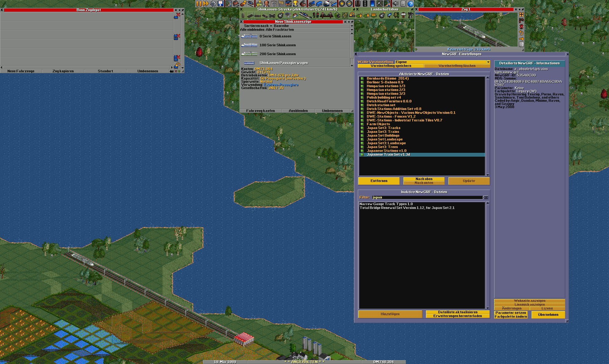Open the company league trophy icon
Image resolution: width=609 pixels, height=364 pixels.
(x=295, y=3)
